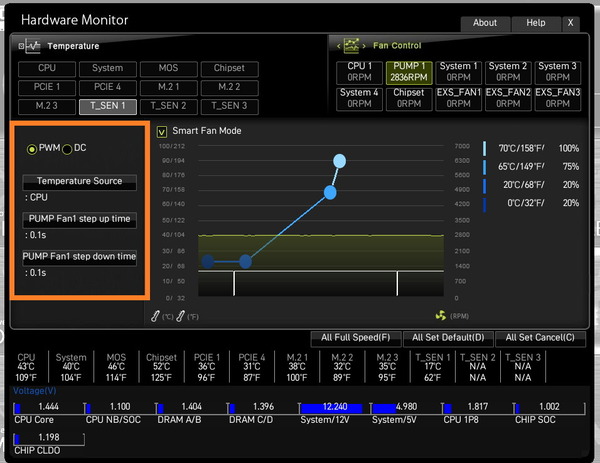Click the CHIP CLDO voltage bar 1.198
The image size is (600, 463).
pyautogui.click(x=49, y=439)
